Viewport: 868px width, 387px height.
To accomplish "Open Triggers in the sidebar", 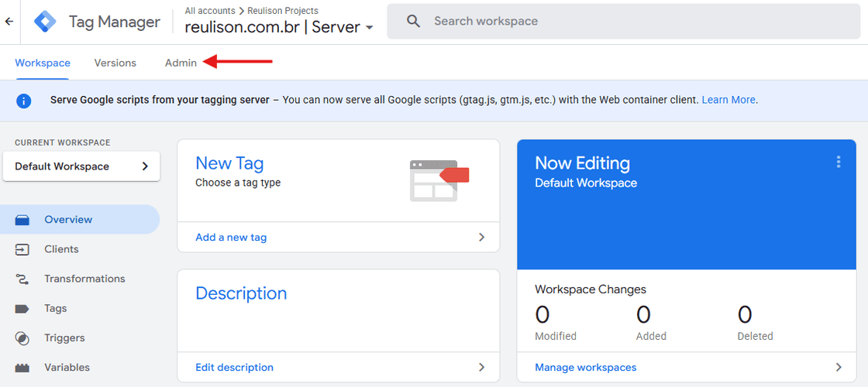I will (80, 337).
